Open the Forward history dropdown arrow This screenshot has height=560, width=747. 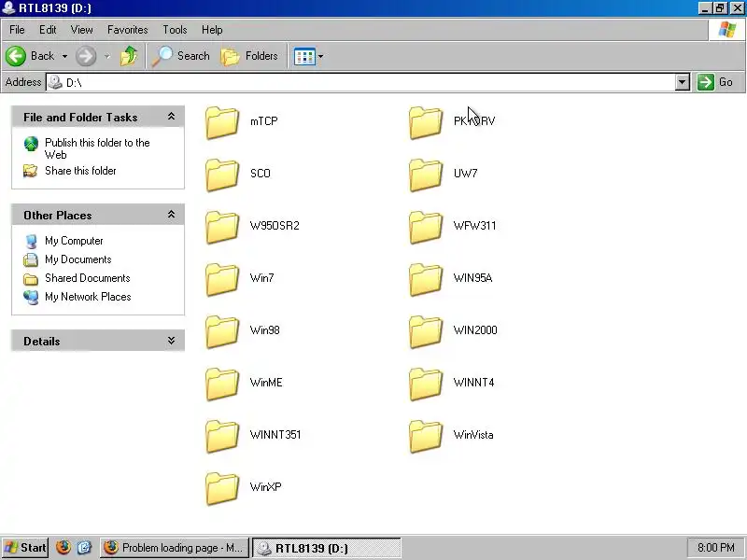[107, 56]
